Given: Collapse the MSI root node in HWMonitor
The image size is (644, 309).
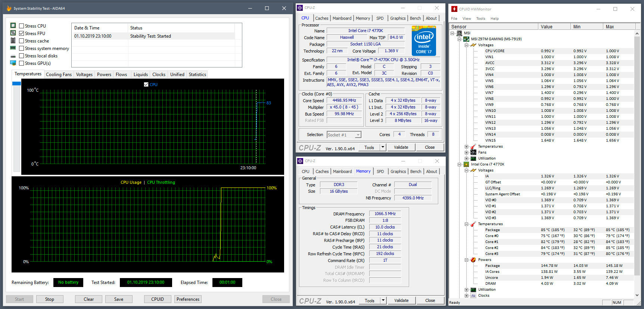Looking at the screenshot, I should pos(453,33).
